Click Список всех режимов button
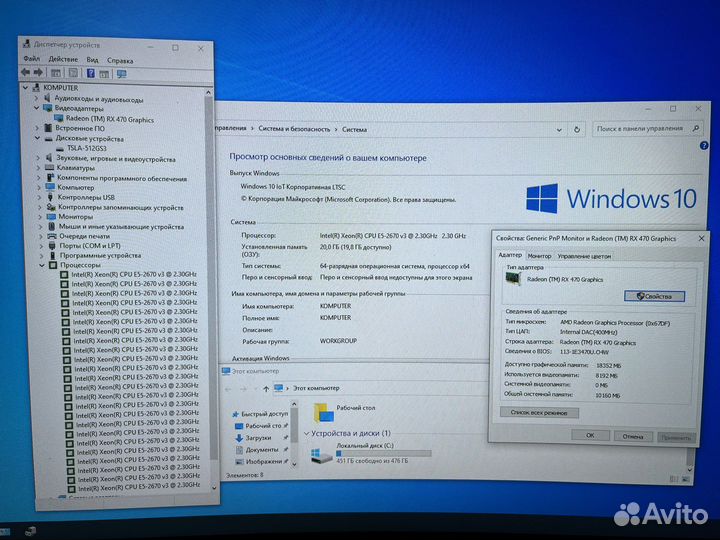 [539, 412]
